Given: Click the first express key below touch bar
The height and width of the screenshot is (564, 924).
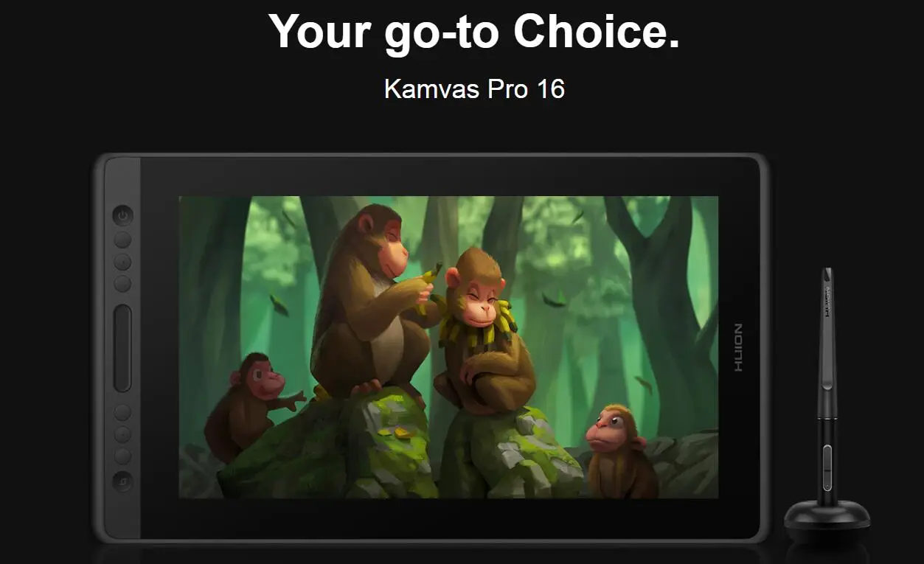Looking at the screenshot, I should 122,412.
